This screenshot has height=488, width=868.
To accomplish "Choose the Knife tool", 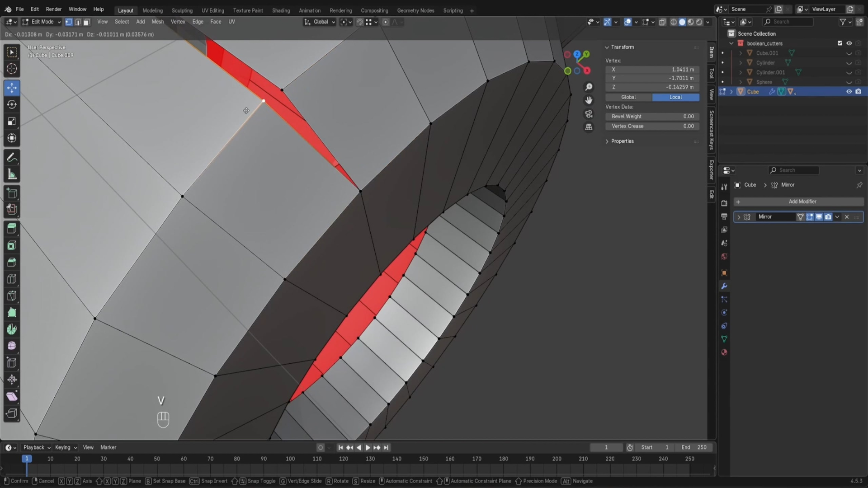I will pos(12,296).
